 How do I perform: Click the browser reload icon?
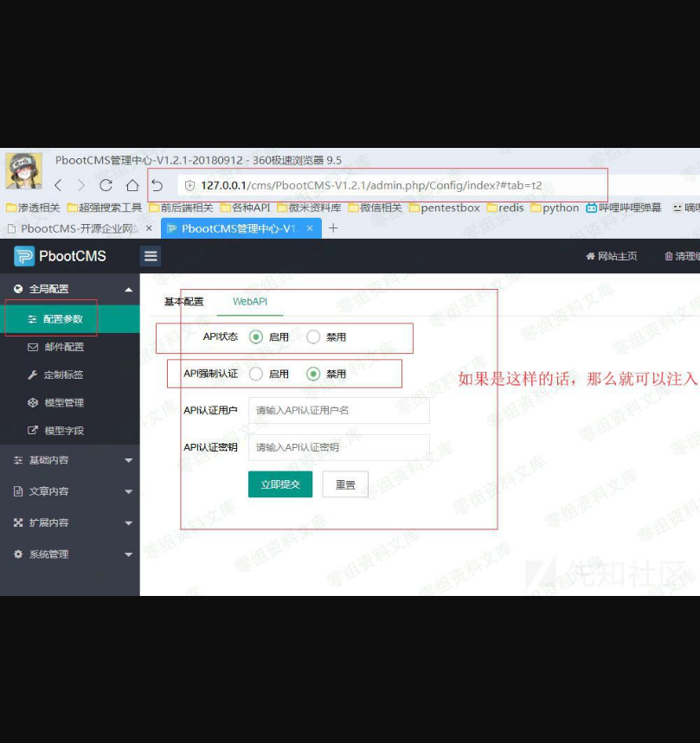pyautogui.click(x=106, y=185)
